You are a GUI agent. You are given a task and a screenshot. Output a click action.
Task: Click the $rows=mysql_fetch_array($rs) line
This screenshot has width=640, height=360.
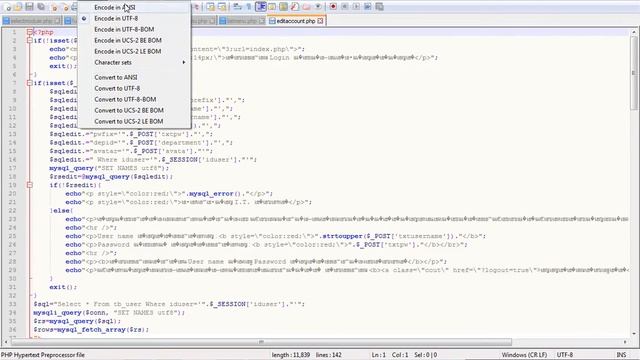(91, 329)
